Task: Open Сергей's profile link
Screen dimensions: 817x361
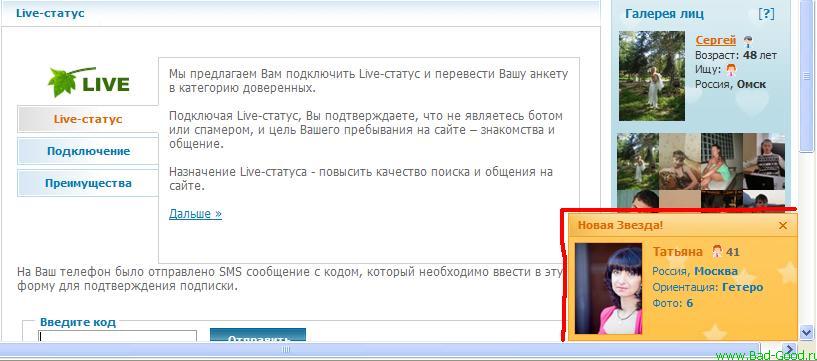Action: coord(715,40)
